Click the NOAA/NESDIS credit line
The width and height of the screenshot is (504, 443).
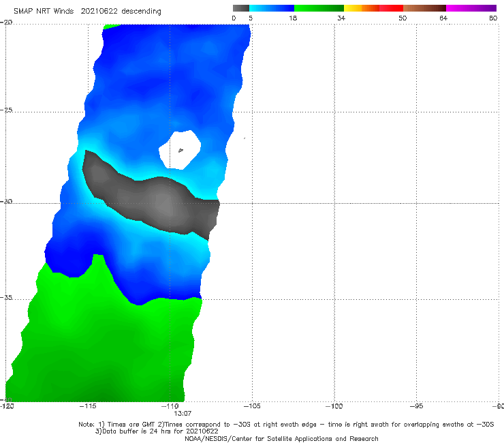pyautogui.click(x=281, y=439)
